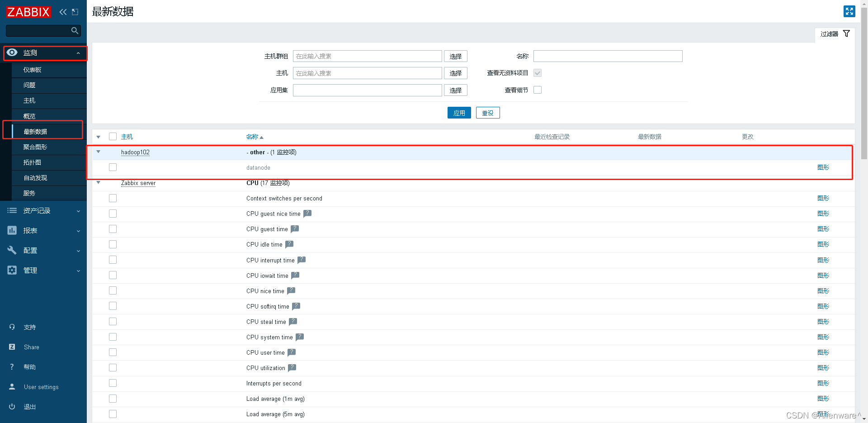Click 选择 next to 主机群组
Screen dimensions: 868x423
point(456,56)
